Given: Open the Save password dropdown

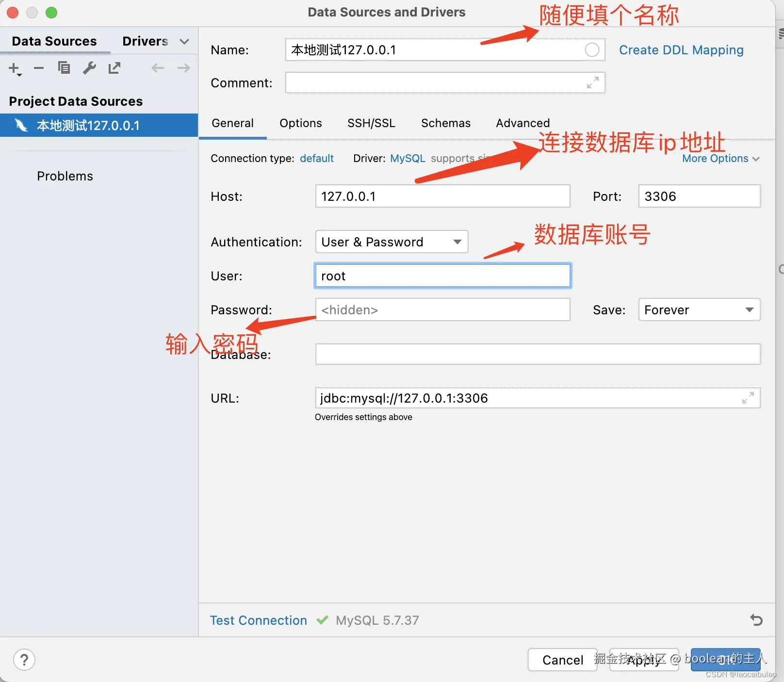Looking at the screenshot, I should click(699, 309).
